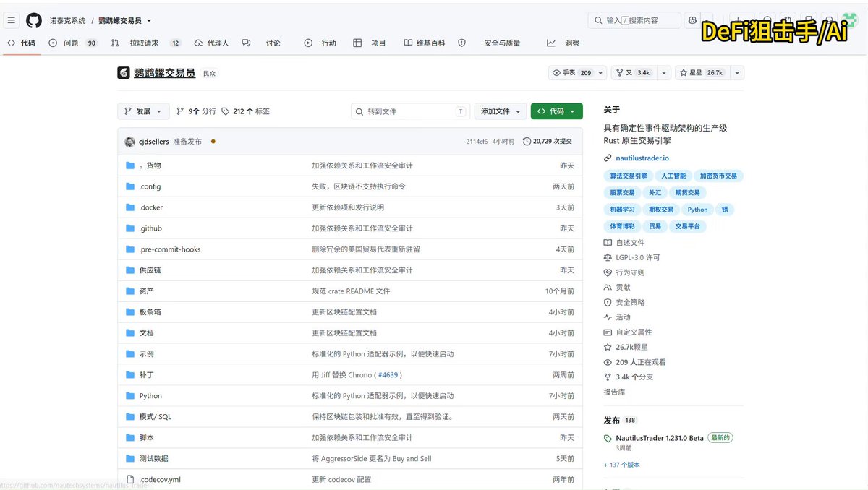Click the 星星 26.7k star button
Image resolution: width=868 pixels, height=490 pixels.
pos(702,73)
